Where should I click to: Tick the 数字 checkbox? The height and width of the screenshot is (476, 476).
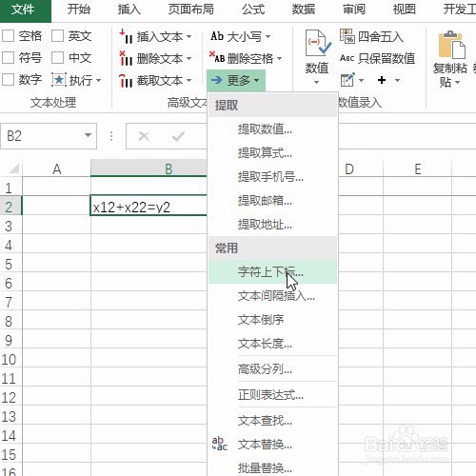9,80
